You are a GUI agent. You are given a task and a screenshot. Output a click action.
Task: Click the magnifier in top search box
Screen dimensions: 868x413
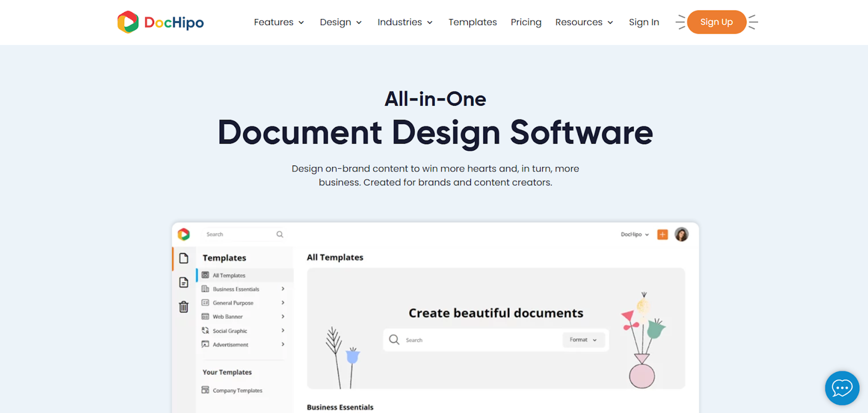[280, 234]
